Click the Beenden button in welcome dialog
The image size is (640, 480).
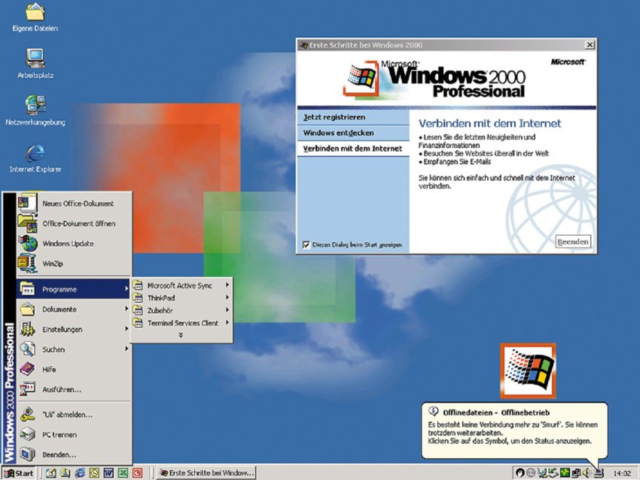[x=573, y=242]
